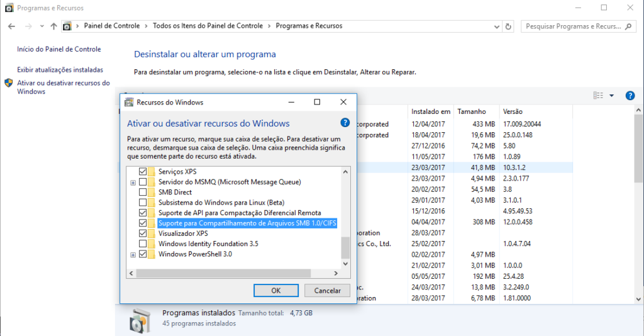This screenshot has width=644, height=336.
Task: Select the SMB Direct feature row
Action: [175, 193]
